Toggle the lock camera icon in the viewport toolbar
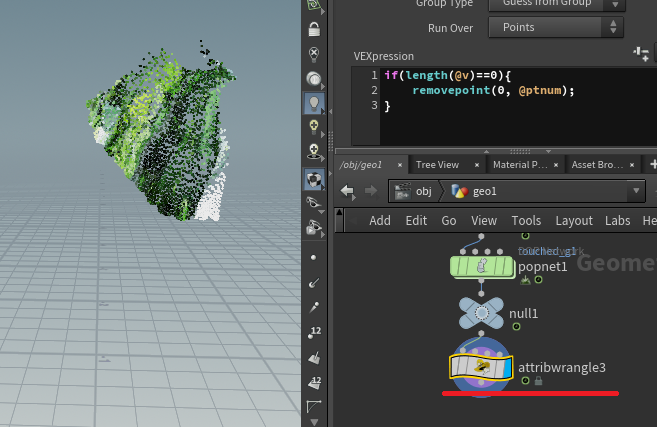The image size is (657, 427). 314,29
